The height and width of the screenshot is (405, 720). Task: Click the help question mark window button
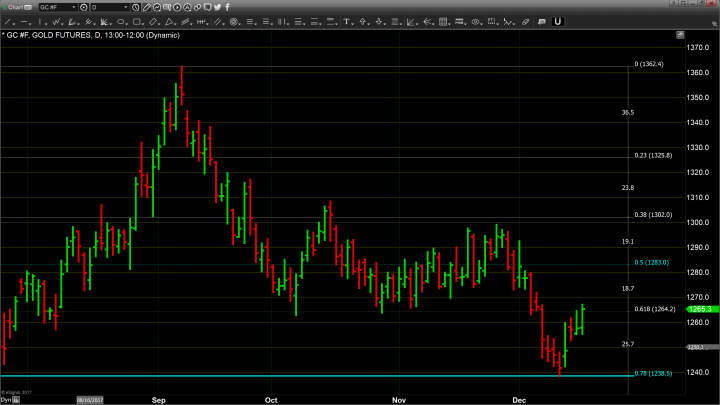[673, 3]
